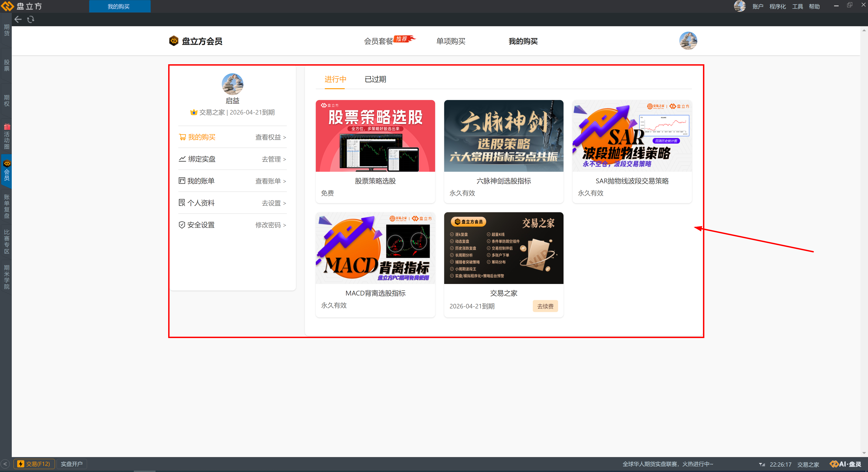
Task: Click the 2026-04-21到期 text on 交易之家 card
Action: tap(472, 306)
